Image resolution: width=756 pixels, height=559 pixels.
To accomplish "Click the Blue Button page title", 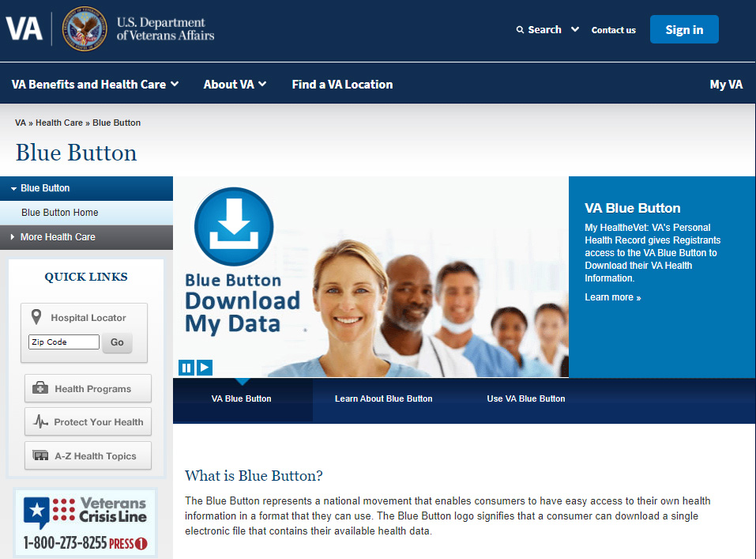I will (76, 153).
